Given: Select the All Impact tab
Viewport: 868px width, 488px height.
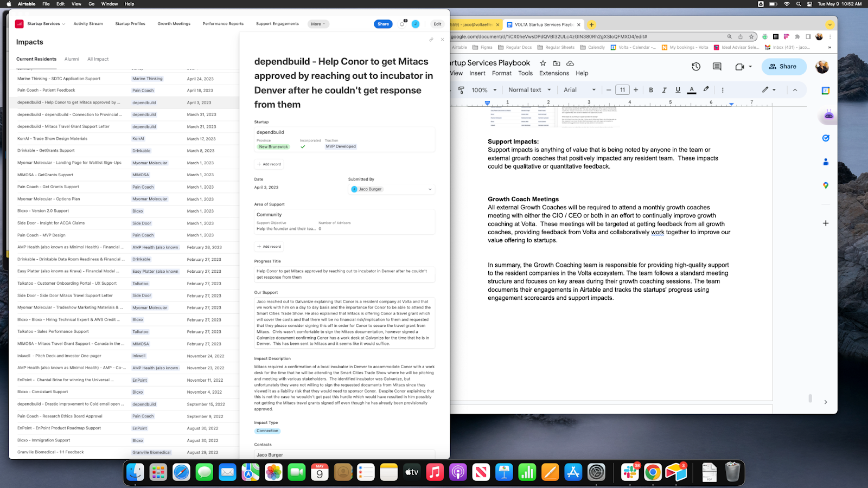Looking at the screenshot, I should (98, 59).
